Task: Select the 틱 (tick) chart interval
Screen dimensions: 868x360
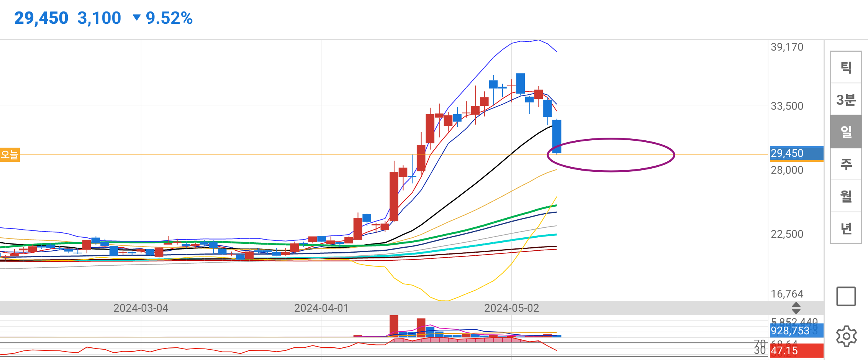Action: tap(846, 67)
